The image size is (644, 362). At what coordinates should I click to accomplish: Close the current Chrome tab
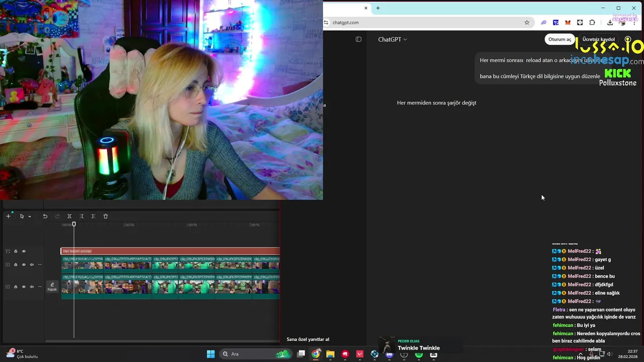[x=366, y=8]
